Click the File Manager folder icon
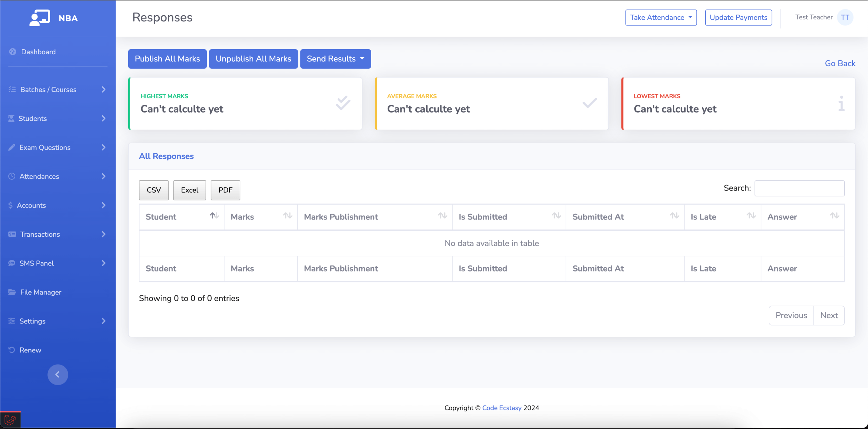 coord(12,292)
